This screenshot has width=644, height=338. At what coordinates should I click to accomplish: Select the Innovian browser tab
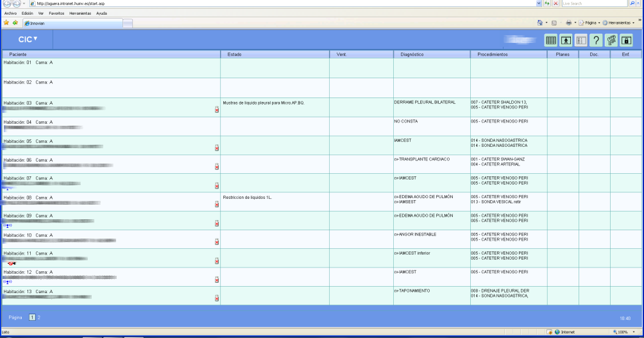(x=72, y=23)
